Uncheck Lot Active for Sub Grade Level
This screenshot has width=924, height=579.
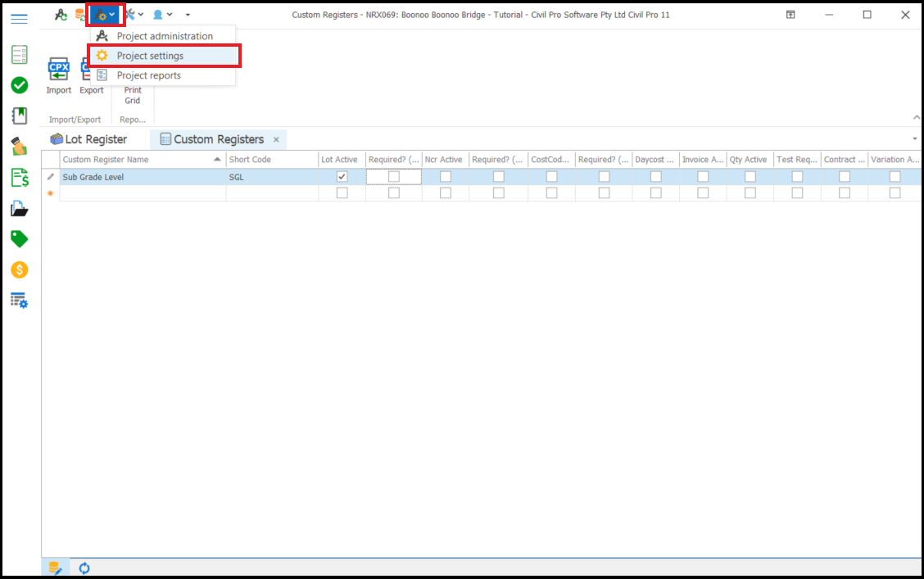[x=342, y=177]
